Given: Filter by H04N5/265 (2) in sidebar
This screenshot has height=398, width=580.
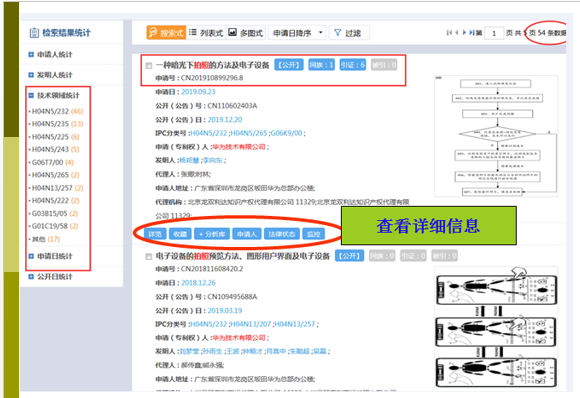Looking at the screenshot, I should (55, 175).
